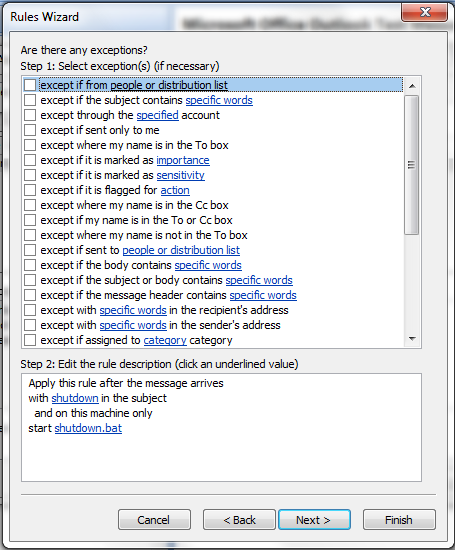455x550 pixels.
Task: Enable 'except if it is flagged for action'
Action: [30, 190]
